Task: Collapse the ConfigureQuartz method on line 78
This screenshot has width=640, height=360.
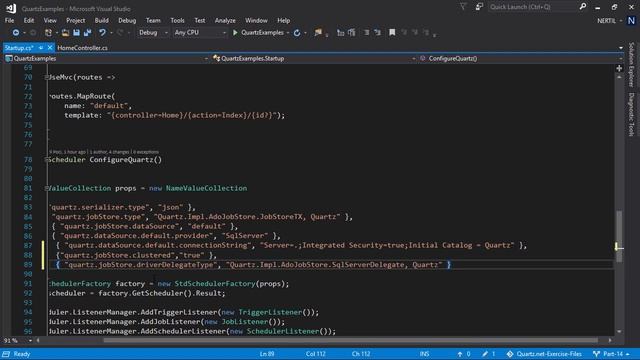Action: (x=47, y=160)
